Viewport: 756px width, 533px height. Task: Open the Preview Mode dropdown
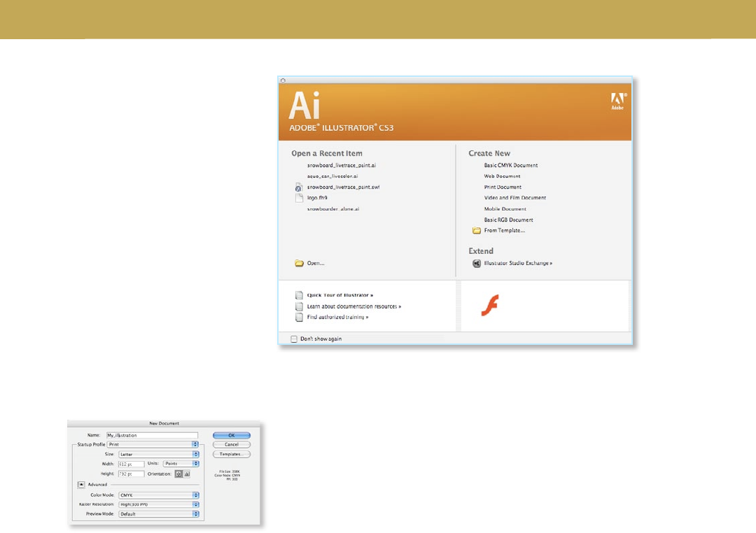tap(159, 514)
